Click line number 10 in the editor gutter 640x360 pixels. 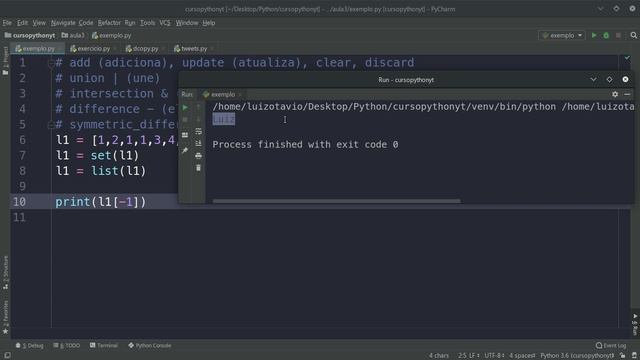(19, 202)
